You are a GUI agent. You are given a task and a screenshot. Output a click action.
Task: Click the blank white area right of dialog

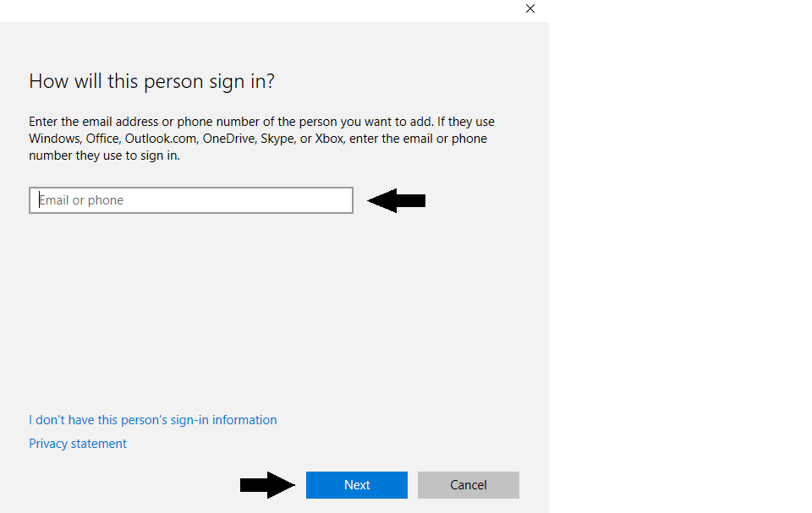click(x=677, y=254)
